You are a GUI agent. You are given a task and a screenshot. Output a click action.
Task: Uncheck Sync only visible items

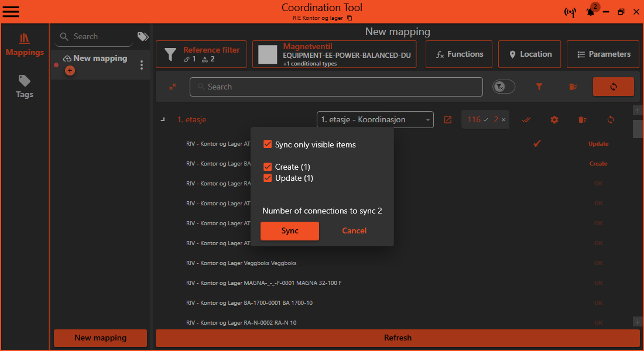click(x=268, y=143)
